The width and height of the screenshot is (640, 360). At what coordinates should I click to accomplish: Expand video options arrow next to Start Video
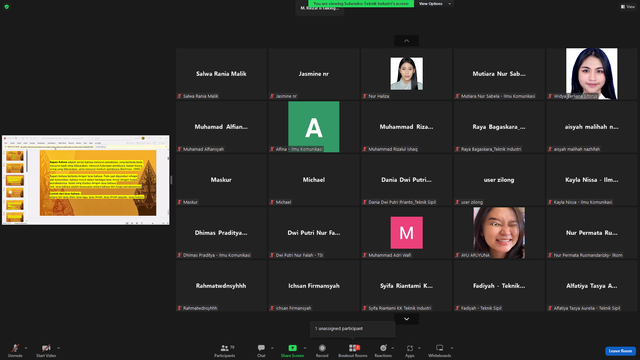tap(58, 348)
